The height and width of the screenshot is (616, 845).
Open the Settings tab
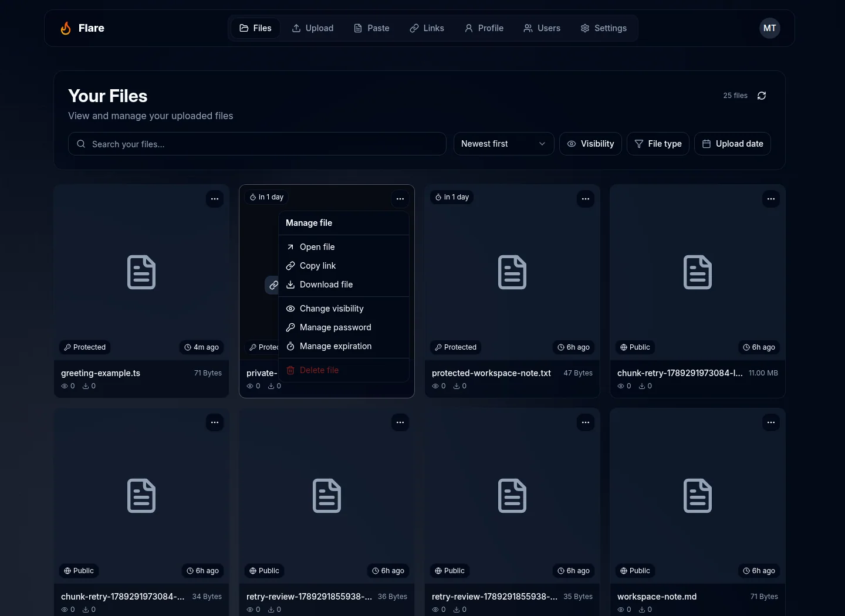click(x=604, y=28)
